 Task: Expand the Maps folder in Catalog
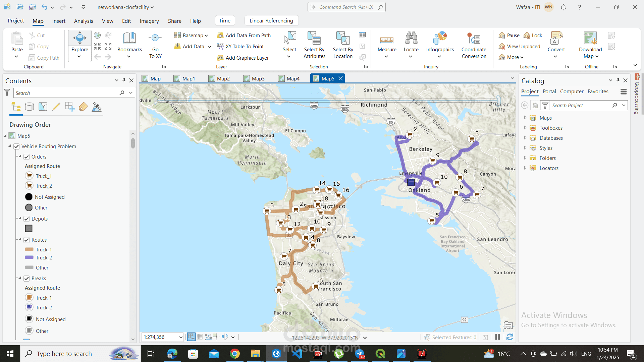(525, 118)
